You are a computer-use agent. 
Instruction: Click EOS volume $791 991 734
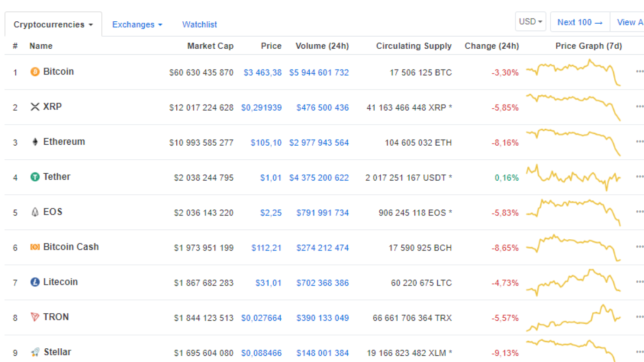coord(322,212)
